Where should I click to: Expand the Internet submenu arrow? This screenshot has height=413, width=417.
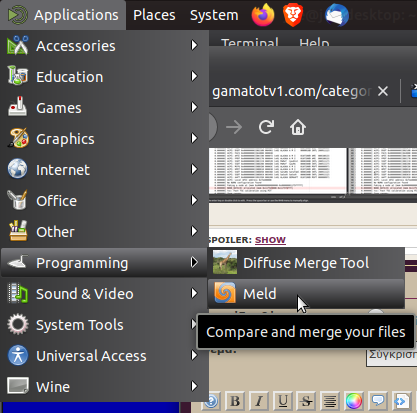[x=194, y=169]
